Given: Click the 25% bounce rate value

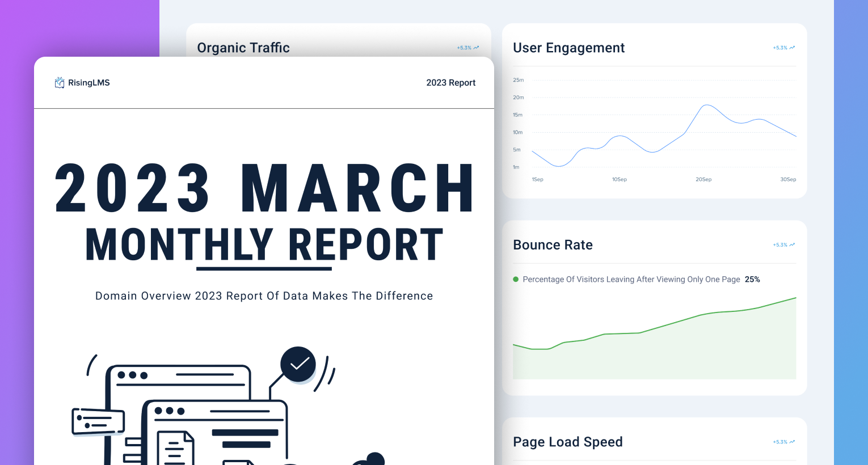Looking at the screenshot, I should click(752, 280).
